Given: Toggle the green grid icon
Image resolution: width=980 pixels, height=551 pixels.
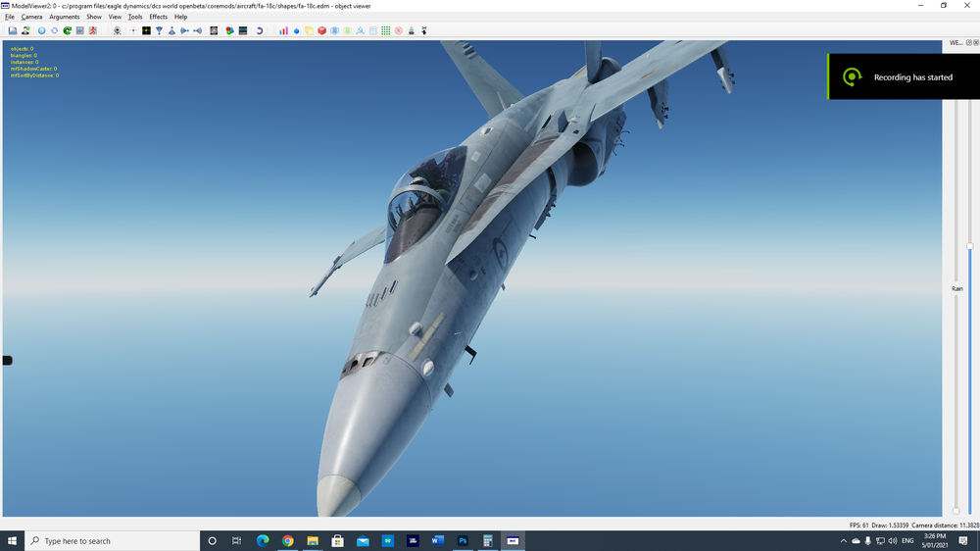Looking at the screenshot, I should pyautogui.click(x=385, y=30).
